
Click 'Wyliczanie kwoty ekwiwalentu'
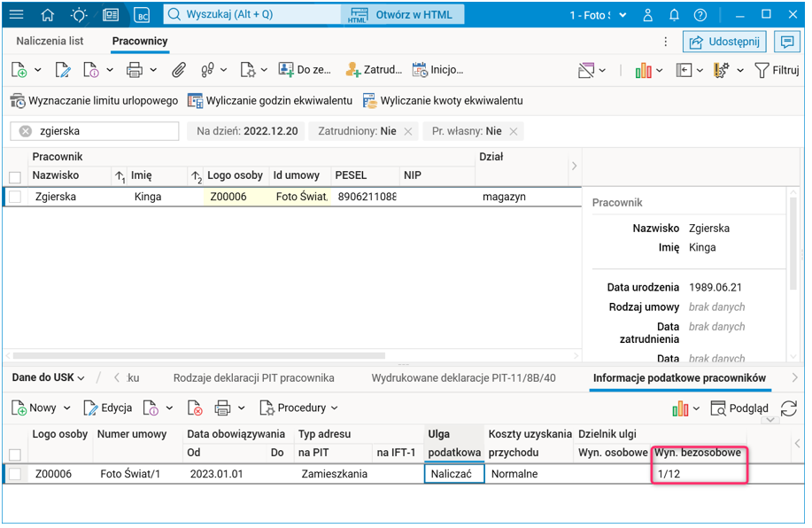click(x=443, y=101)
